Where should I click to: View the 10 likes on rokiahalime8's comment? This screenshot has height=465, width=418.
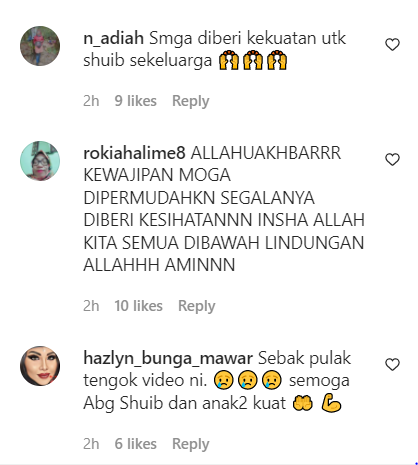pyautogui.click(x=139, y=306)
